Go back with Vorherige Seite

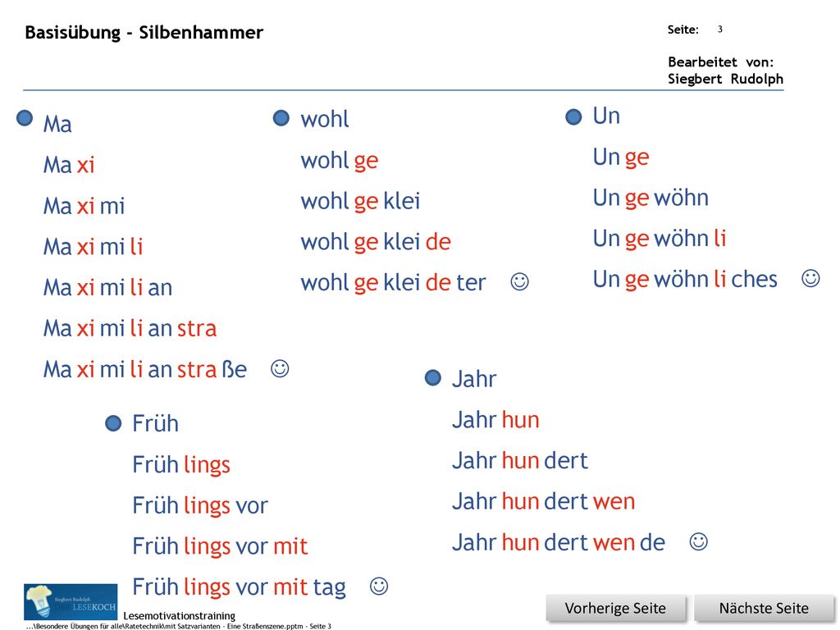pos(615,609)
